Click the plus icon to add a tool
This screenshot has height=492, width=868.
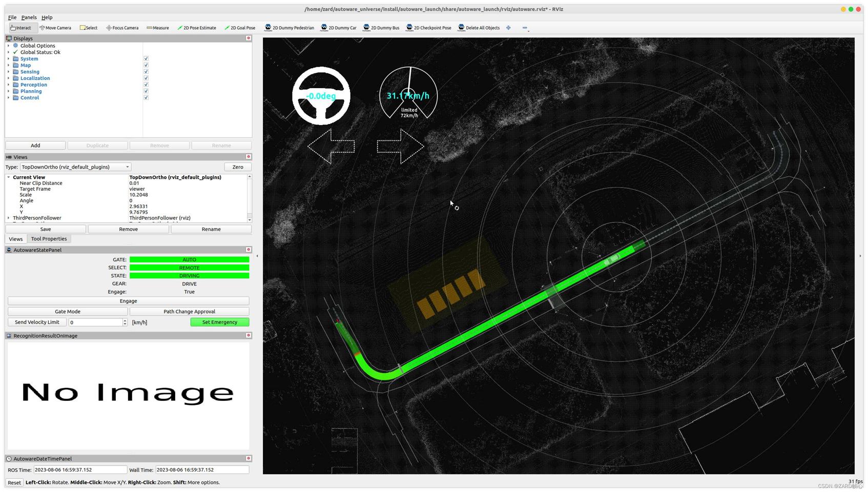[x=508, y=28]
